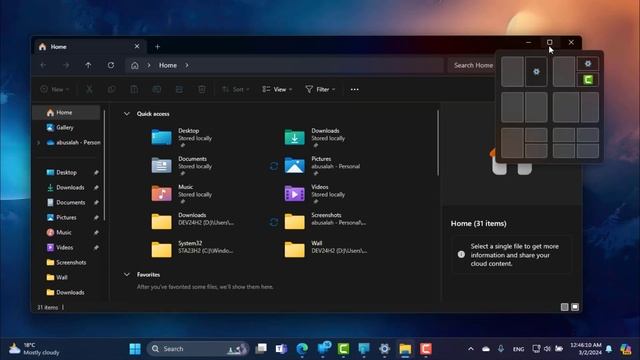Select Videos in the navigation pane
Image resolution: width=640 pixels, height=360 pixels.
(x=66, y=247)
